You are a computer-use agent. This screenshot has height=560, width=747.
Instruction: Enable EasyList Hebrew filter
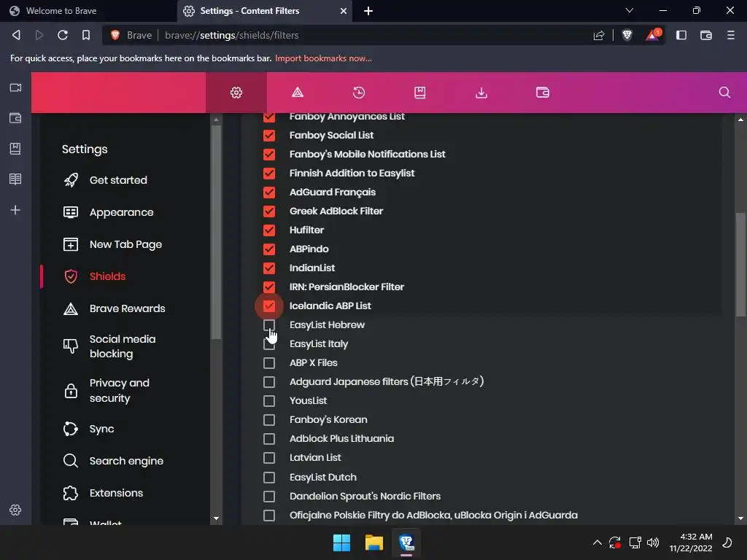[x=269, y=324]
